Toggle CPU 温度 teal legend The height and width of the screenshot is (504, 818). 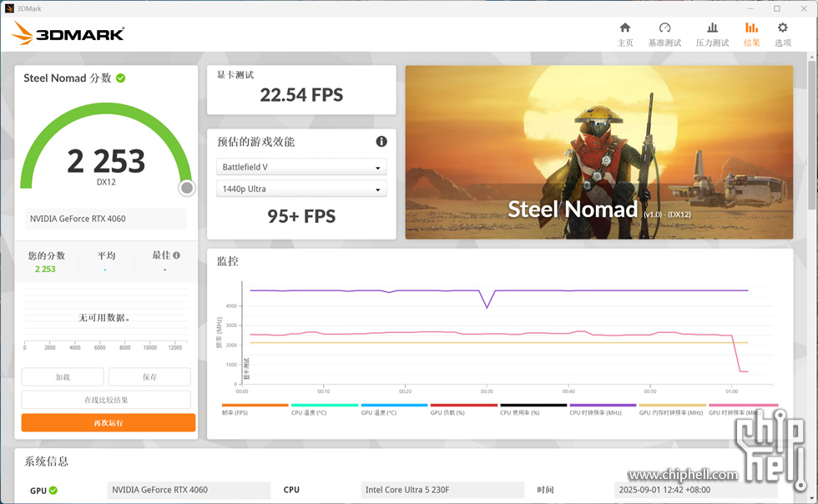(325, 410)
